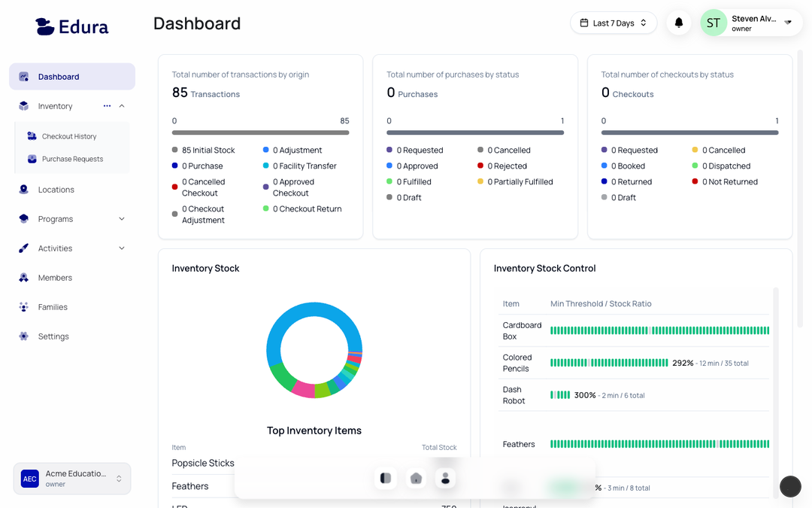Image resolution: width=812 pixels, height=508 pixels.
Task: Select the Members icon
Action: click(x=25, y=277)
